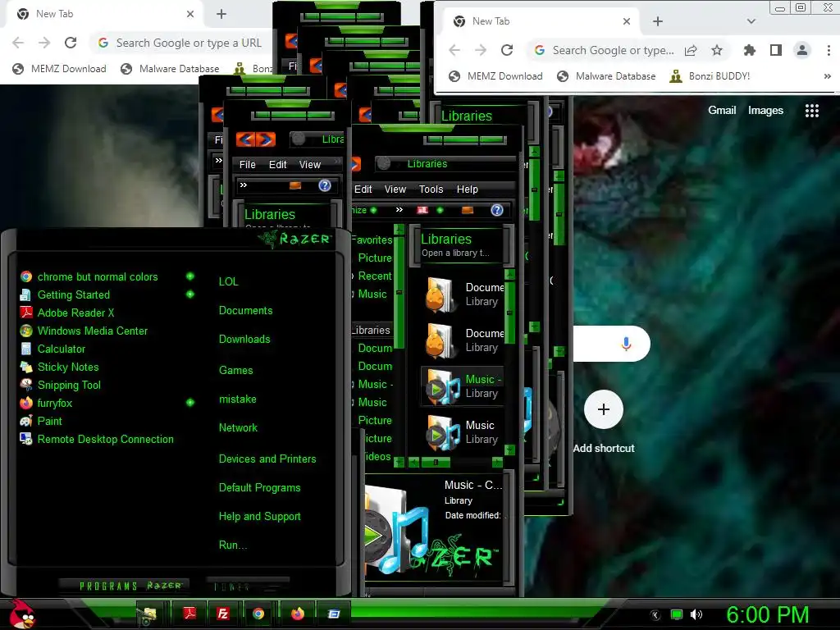Expand jump list for chrome but normal colors
Viewport: 840px width, 630px height.
point(189,276)
